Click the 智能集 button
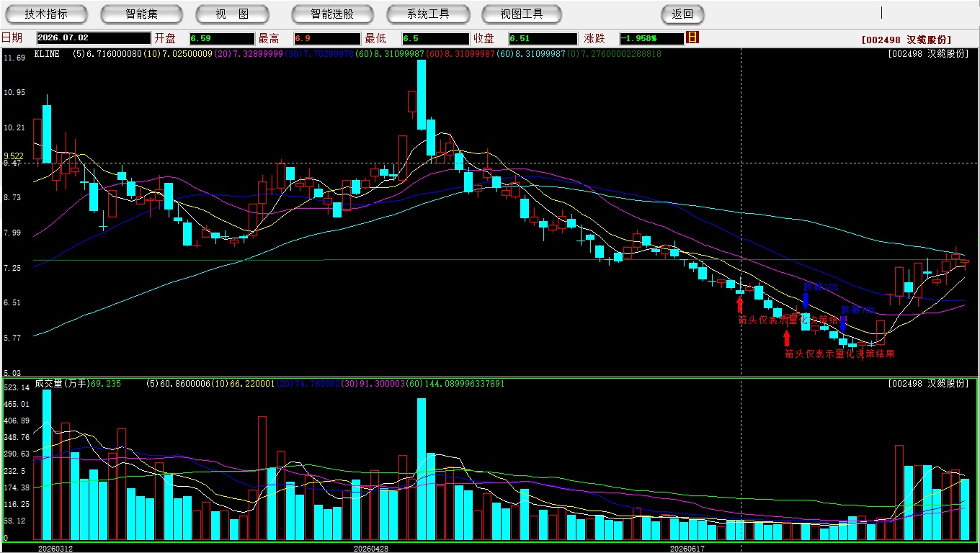 pyautogui.click(x=141, y=14)
